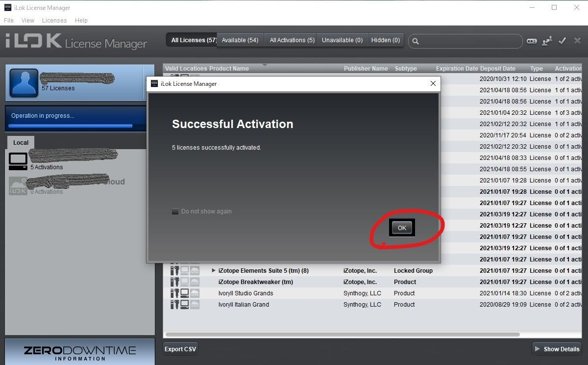Open the Help menu
The width and height of the screenshot is (588, 365).
coord(81,21)
